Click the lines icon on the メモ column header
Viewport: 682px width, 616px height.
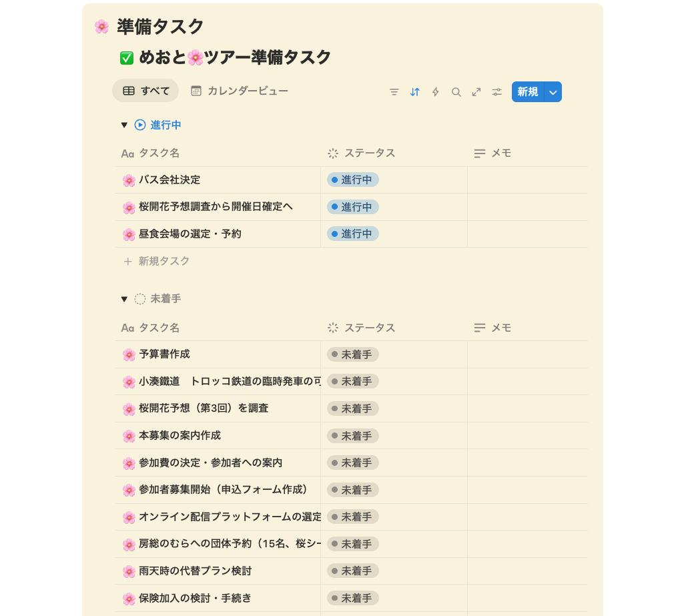click(478, 153)
